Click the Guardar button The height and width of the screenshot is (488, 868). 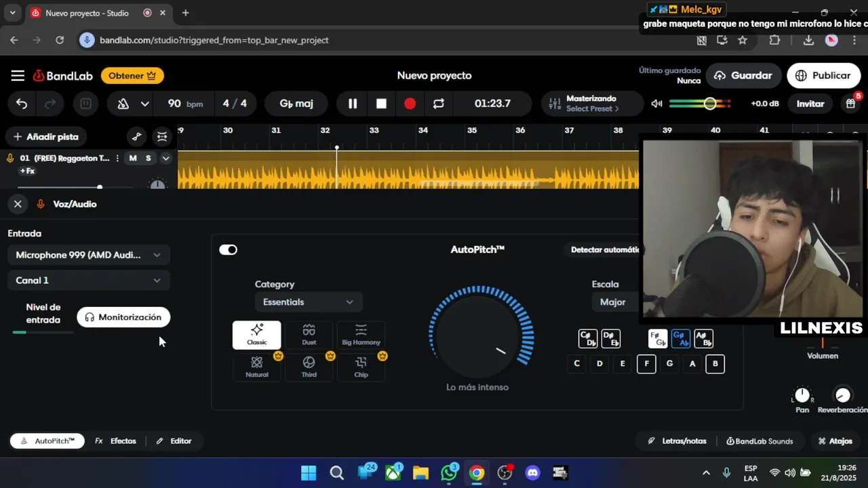(x=743, y=75)
